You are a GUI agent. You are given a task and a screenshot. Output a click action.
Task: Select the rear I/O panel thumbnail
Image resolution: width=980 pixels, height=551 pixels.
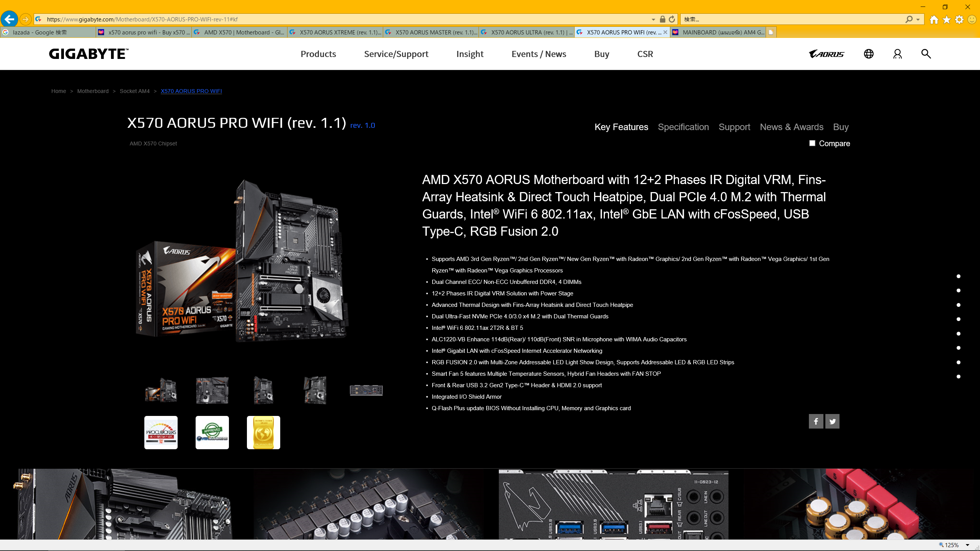click(366, 390)
